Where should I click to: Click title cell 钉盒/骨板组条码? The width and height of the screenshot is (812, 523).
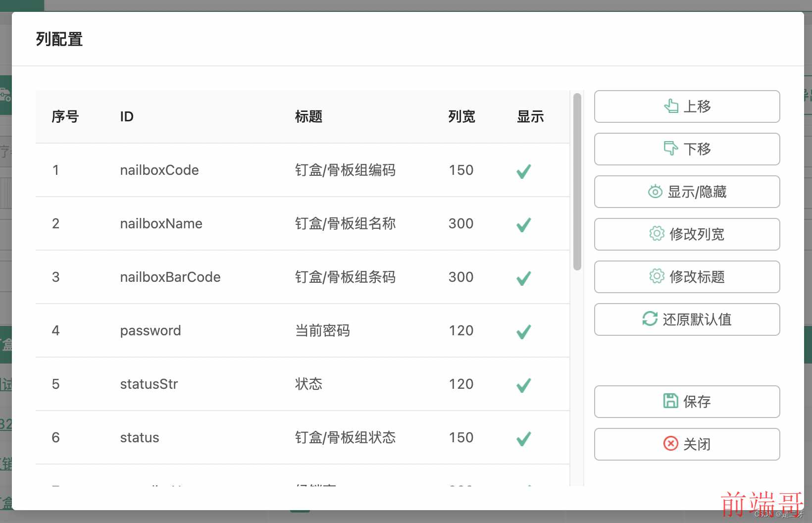click(x=345, y=277)
